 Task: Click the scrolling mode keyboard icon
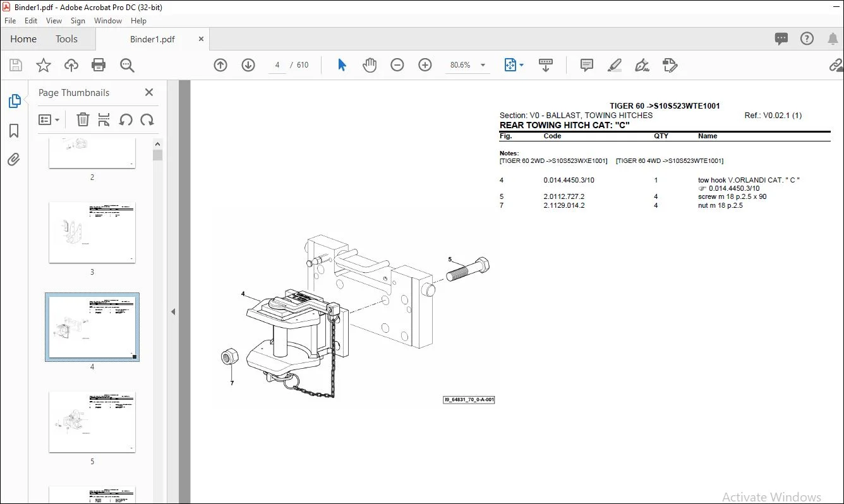click(x=546, y=65)
